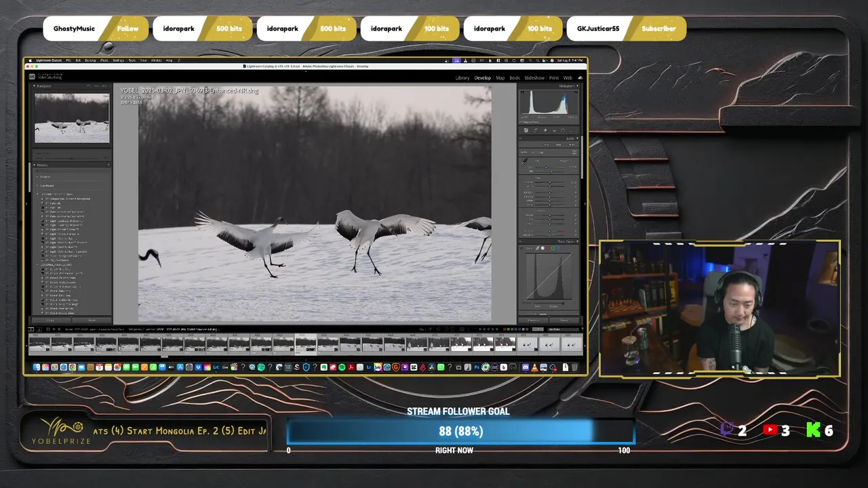The height and width of the screenshot is (488, 868).
Task: Select the Crop overlay tool
Action: (536, 130)
